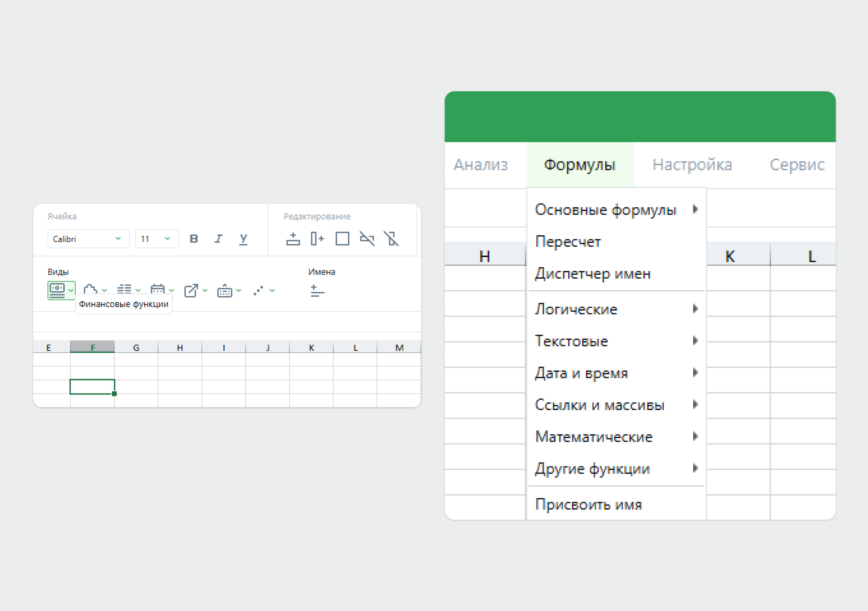Open the Математические submenu
Viewport: 868px width, 611px height.
pos(617,437)
